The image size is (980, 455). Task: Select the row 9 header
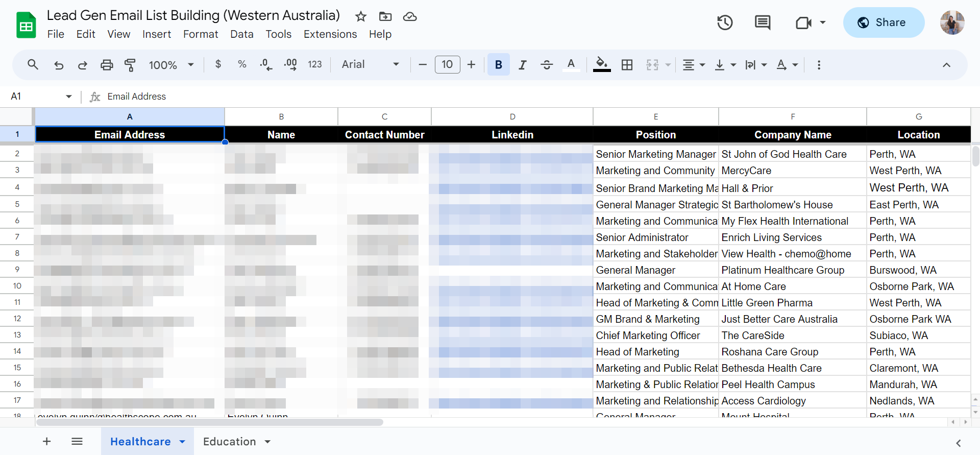[x=17, y=270]
